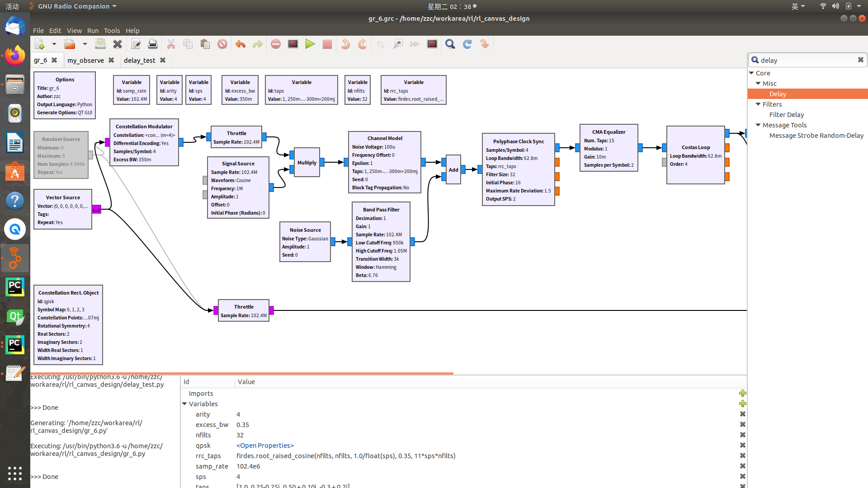Clear the delay search field
The image size is (868, 488).
(860, 60)
